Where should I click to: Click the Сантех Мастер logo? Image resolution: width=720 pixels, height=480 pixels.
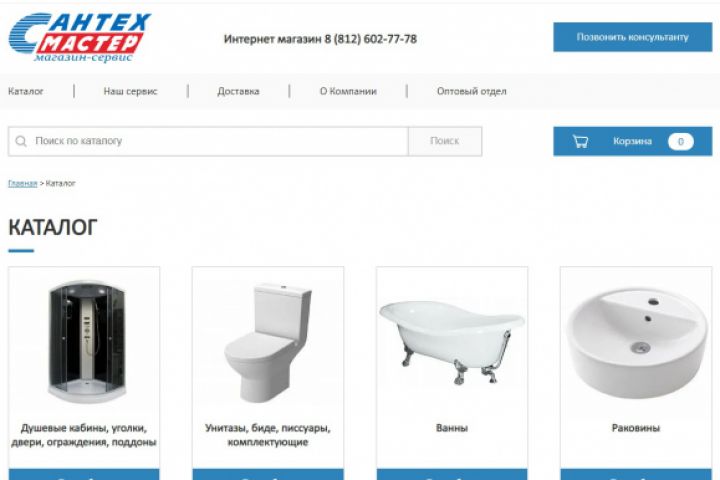click(80, 38)
